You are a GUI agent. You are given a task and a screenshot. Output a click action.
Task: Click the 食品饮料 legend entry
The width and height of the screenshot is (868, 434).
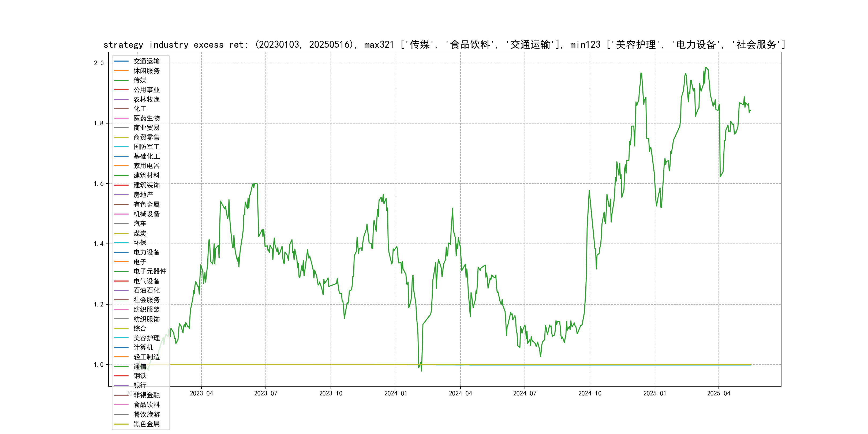(x=147, y=405)
